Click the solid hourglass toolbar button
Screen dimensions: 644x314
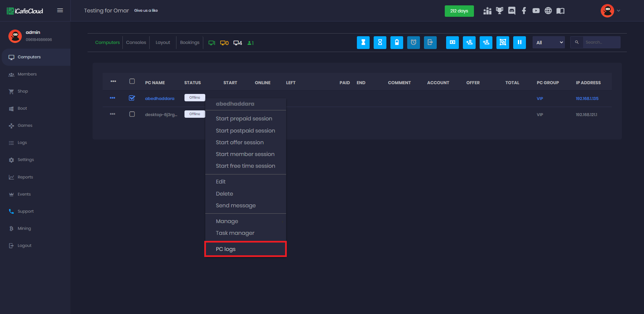click(363, 43)
